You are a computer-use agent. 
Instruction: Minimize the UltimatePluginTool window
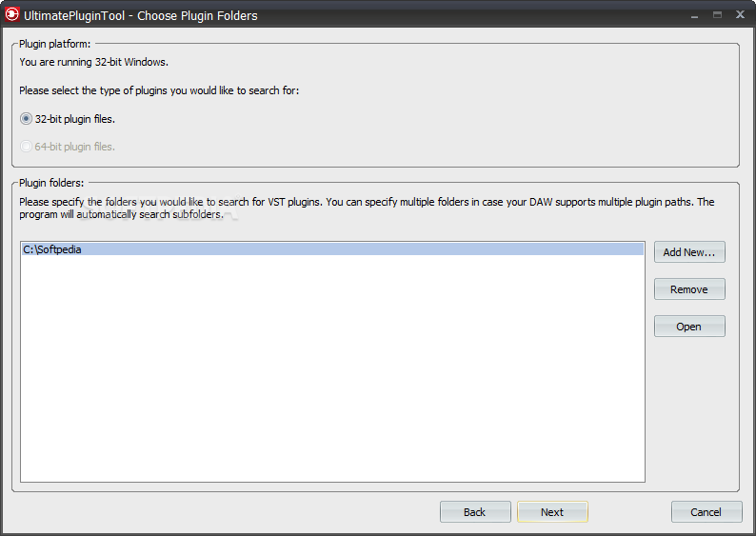point(695,15)
